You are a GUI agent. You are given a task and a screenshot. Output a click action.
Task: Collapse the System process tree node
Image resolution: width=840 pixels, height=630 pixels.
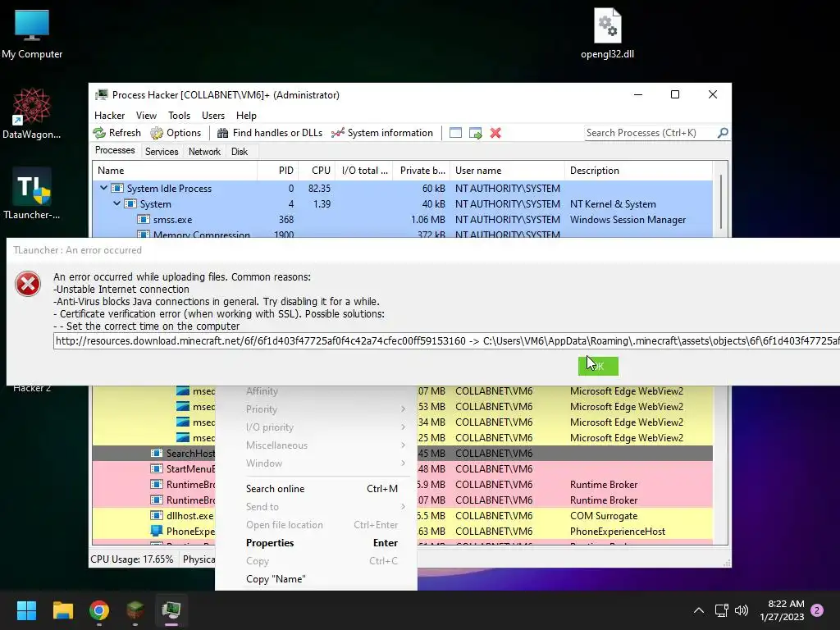pyautogui.click(x=116, y=203)
